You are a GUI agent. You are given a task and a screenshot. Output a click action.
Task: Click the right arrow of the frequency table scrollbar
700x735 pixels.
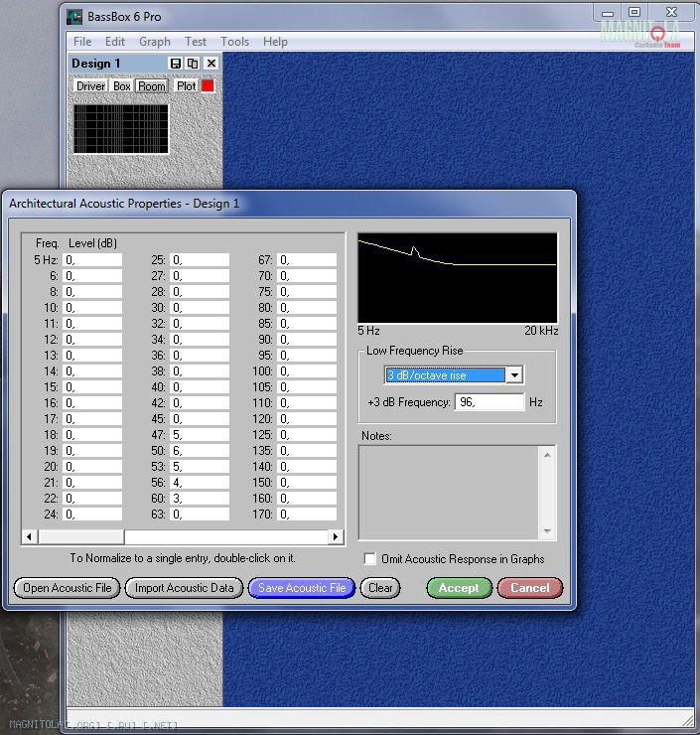click(x=336, y=536)
